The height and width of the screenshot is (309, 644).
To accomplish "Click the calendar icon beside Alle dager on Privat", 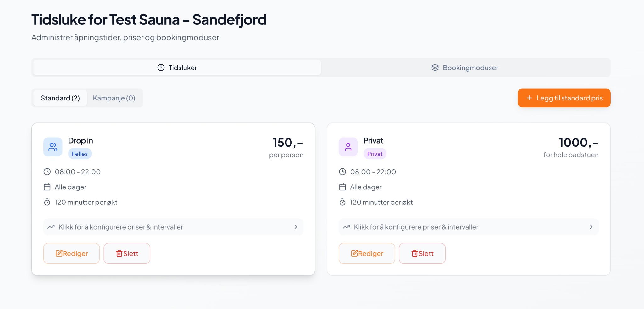I will point(342,187).
